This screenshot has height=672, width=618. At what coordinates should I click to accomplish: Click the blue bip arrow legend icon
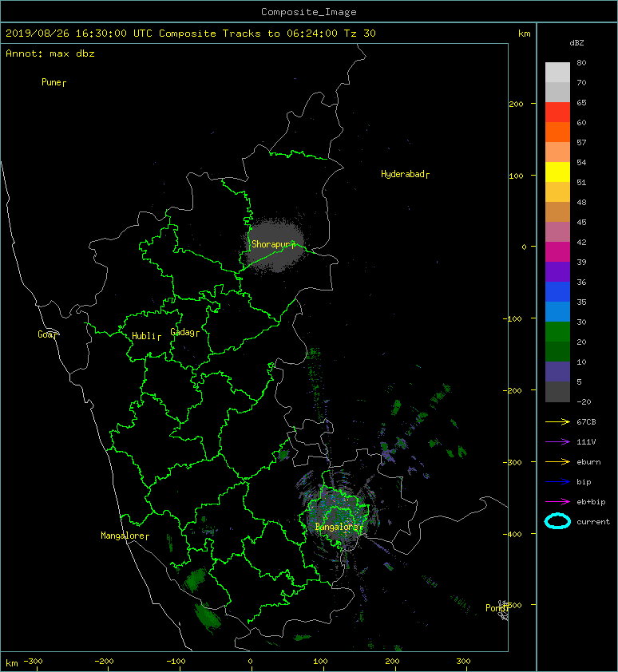tap(557, 482)
